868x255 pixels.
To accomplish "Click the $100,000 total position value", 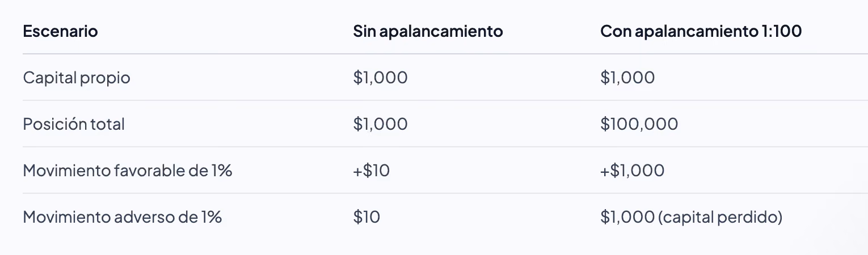I will pos(639,124).
